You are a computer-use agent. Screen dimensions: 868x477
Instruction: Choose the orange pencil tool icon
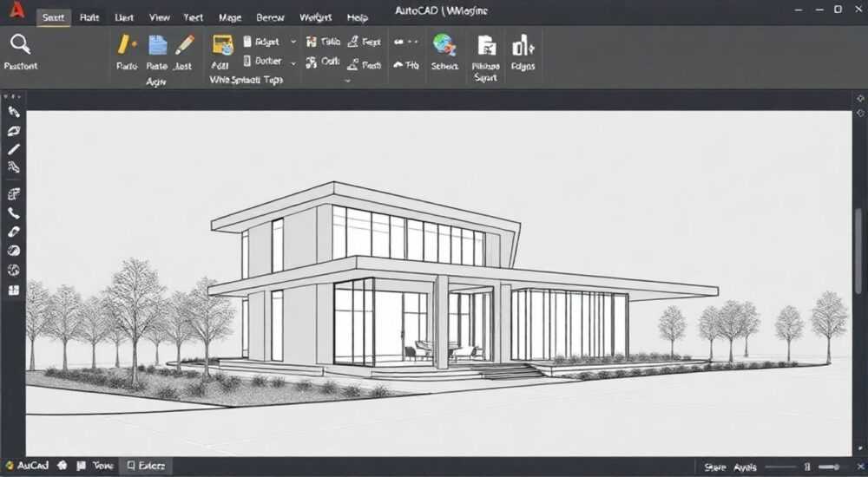pyautogui.click(x=185, y=44)
